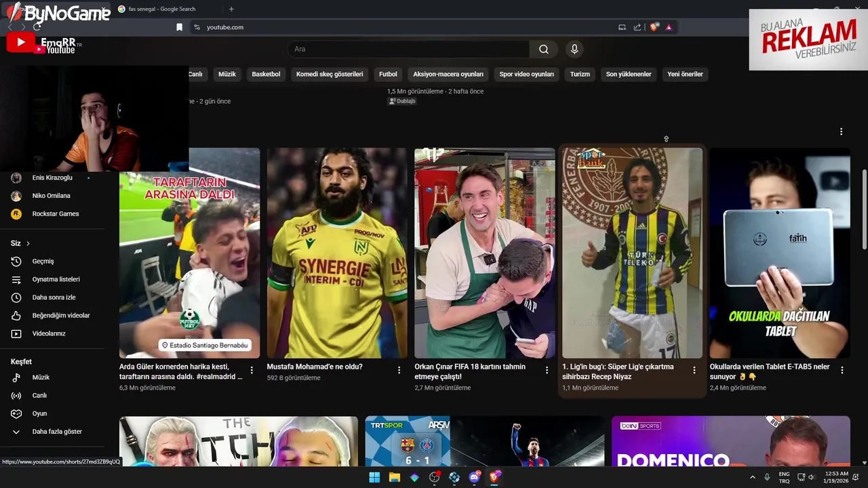Select the Basketbol filter chip

click(266, 75)
